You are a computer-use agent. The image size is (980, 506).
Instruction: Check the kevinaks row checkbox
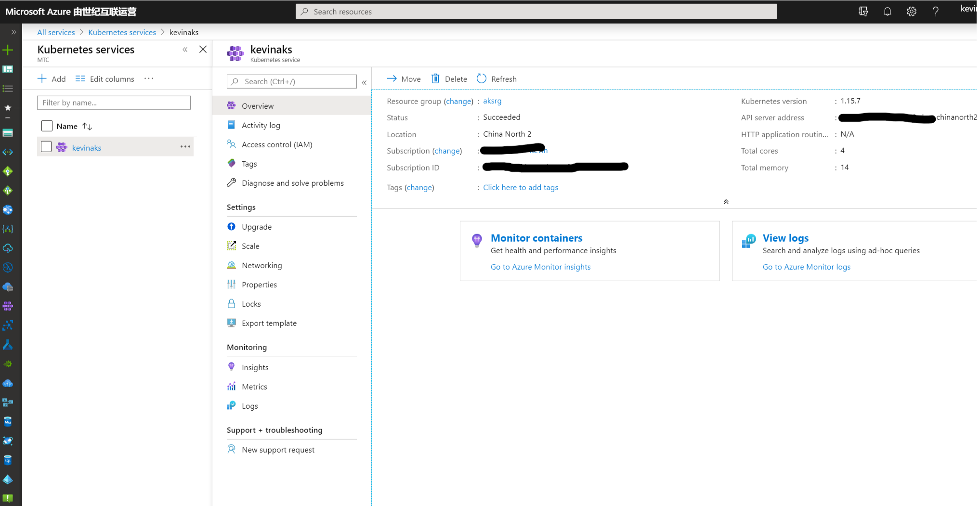coord(46,147)
